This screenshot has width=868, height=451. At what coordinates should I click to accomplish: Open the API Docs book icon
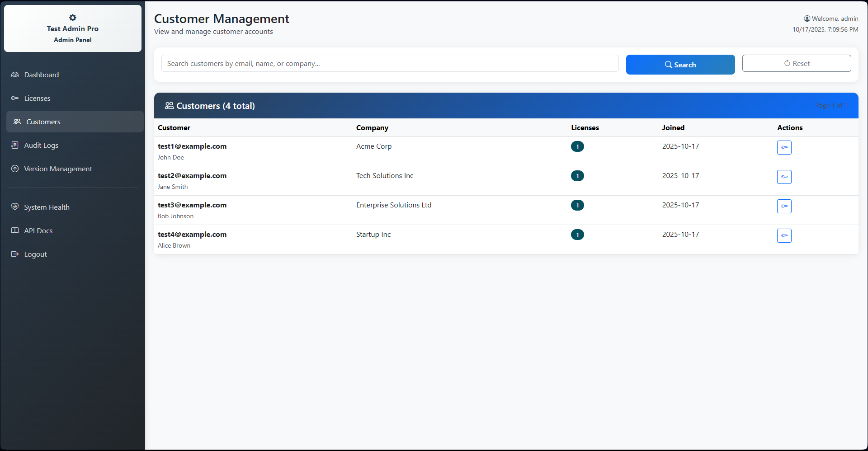pos(15,230)
